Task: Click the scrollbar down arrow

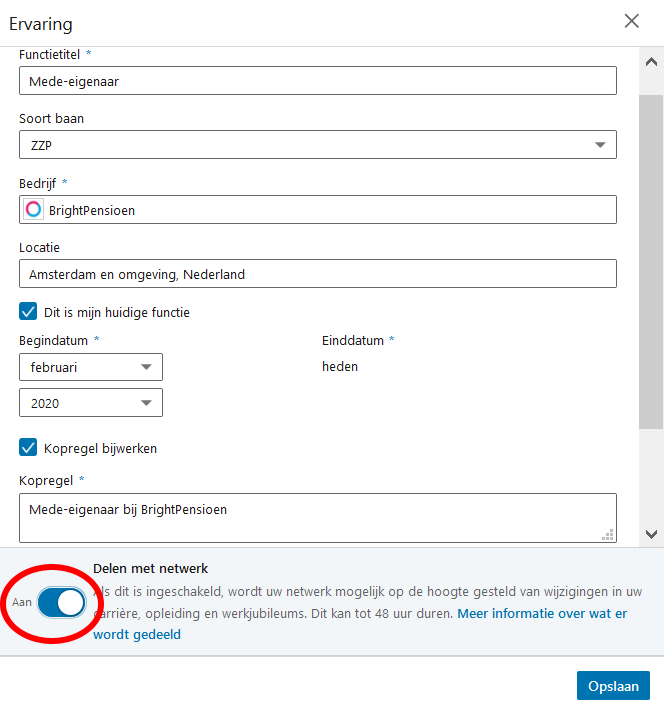Action: (651, 534)
